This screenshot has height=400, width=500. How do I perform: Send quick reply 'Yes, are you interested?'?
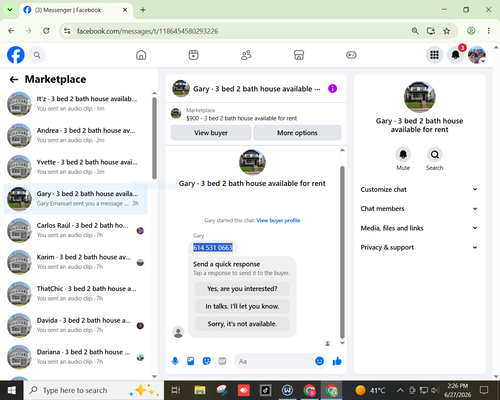(x=242, y=289)
